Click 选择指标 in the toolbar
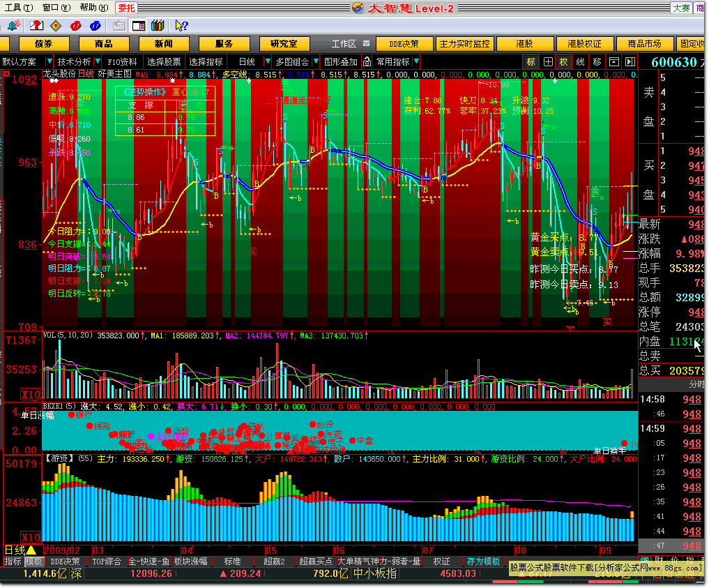709x588 pixels. coord(206,62)
